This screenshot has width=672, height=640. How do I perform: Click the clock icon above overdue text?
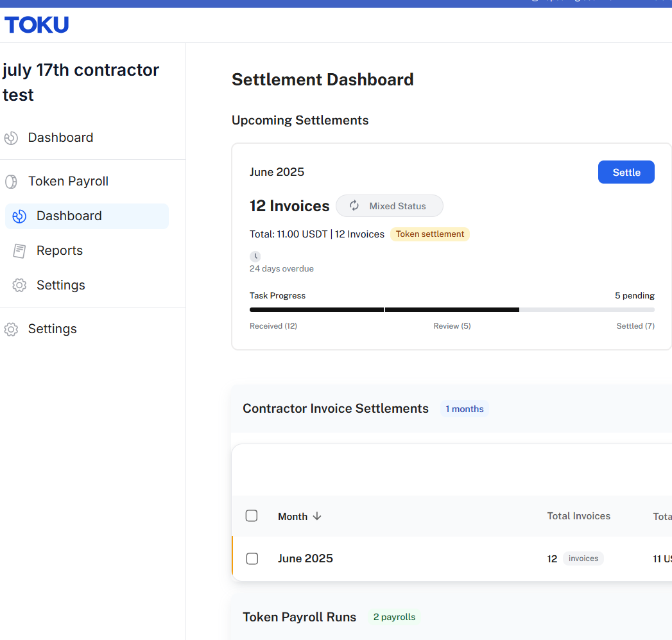[255, 256]
